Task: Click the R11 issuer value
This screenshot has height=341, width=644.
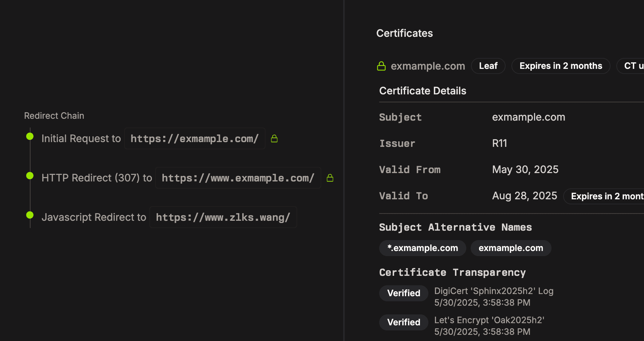Action: [x=499, y=144]
